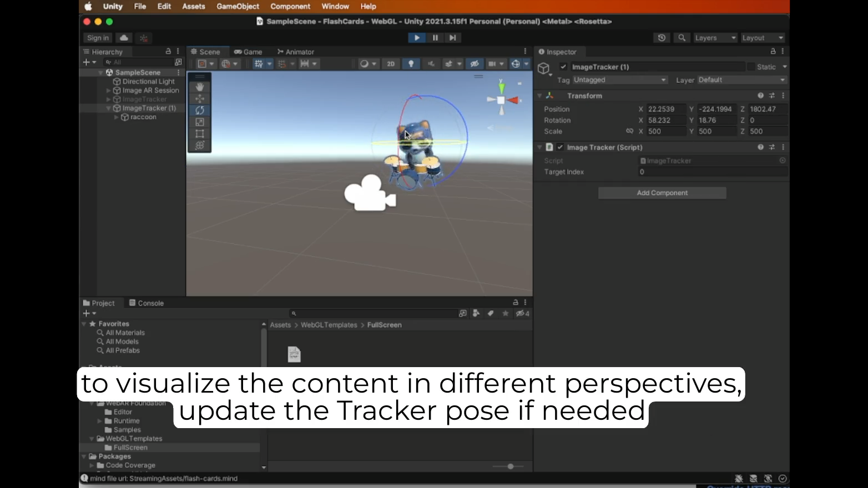
Task: Click the Pause button
Action: click(x=435, y=38)
